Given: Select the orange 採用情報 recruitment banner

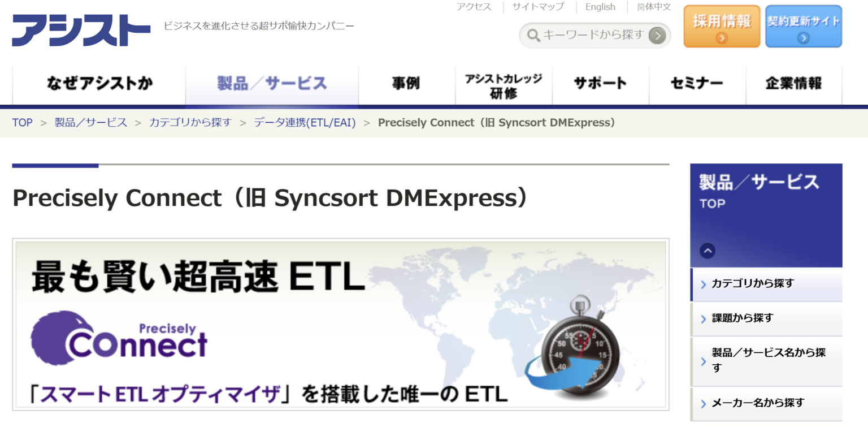Looking at the screenshot, I should tap(722, 25).
